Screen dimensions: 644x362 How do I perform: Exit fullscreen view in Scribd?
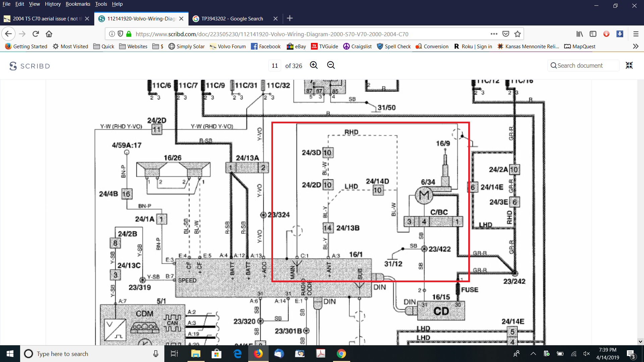tap(629, 65)
